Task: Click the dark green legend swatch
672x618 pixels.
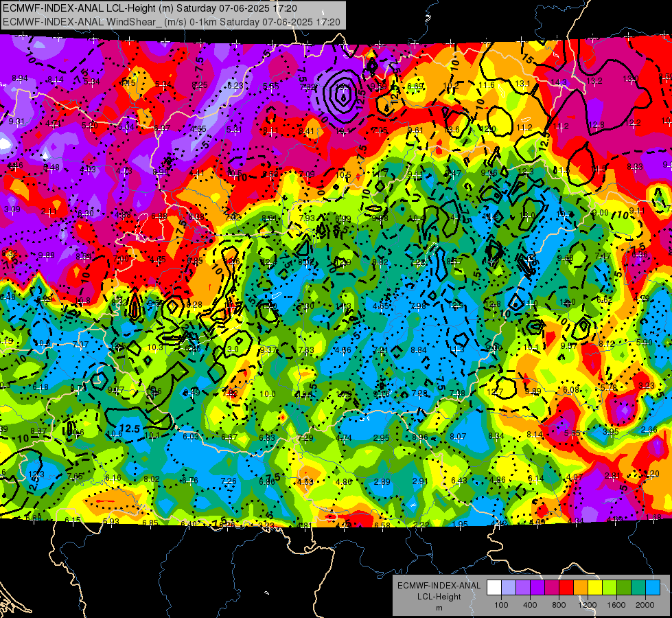Action: tap(623, 588)
